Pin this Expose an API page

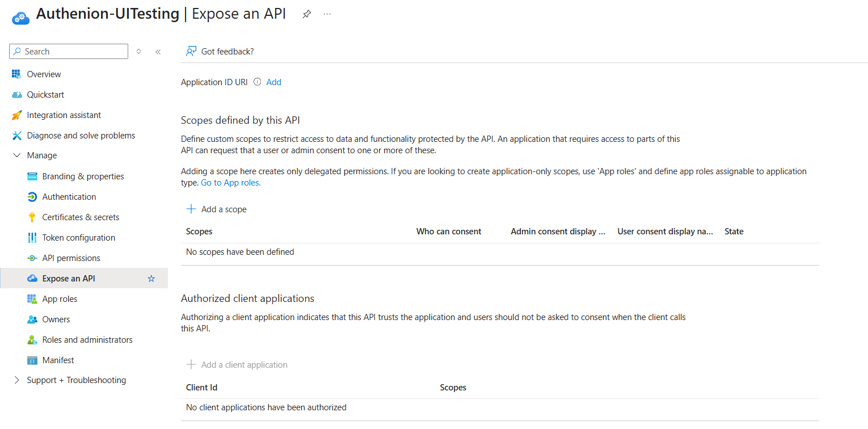coord(306,14)
